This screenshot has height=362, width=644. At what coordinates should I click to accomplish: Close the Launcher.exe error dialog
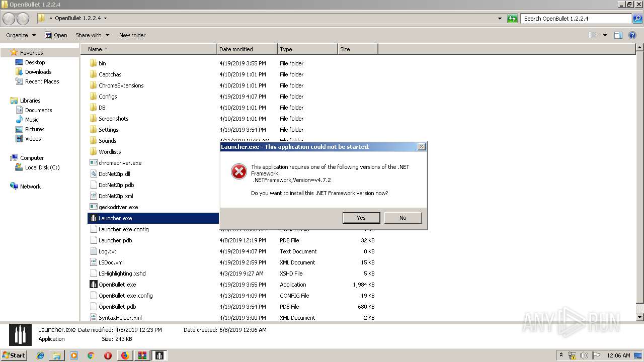point(422,147)
